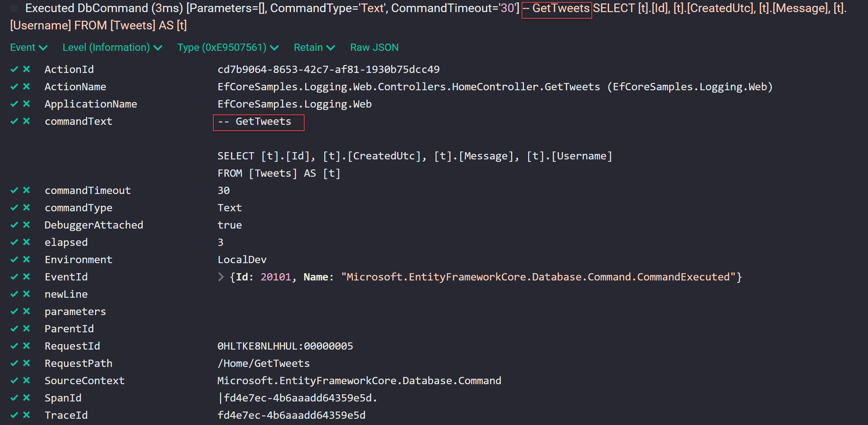The image size is (868, 425).
Task: Open the Level (Information) dropdown
Action: coord(112,47)
